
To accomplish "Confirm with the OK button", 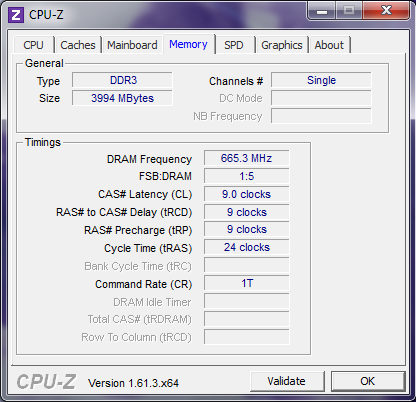I will tap(367, 381).
